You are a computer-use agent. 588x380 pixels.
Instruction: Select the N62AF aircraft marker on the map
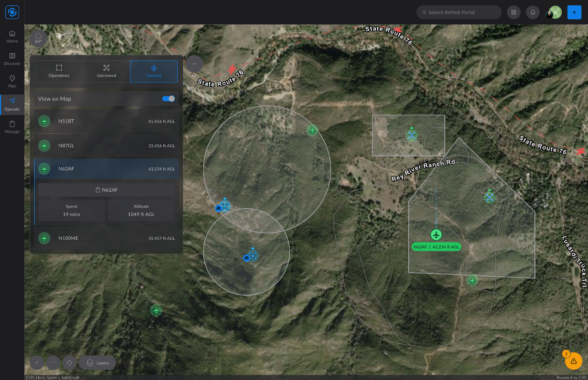(x=436, y=234)
